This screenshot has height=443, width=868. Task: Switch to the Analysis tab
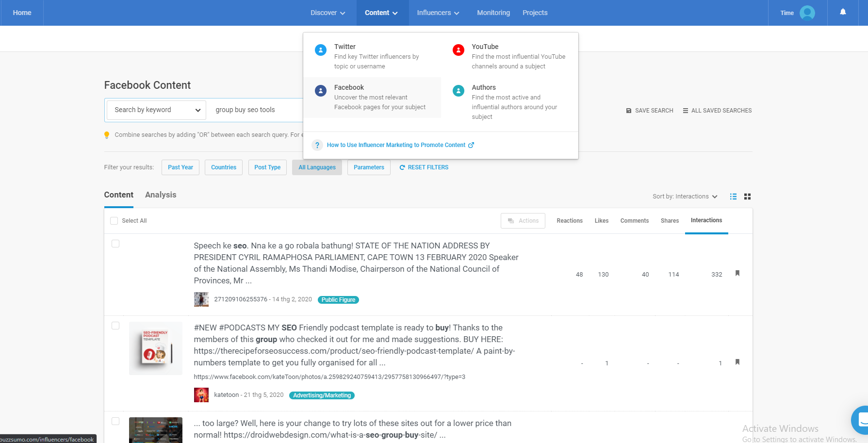pos(161,195)
